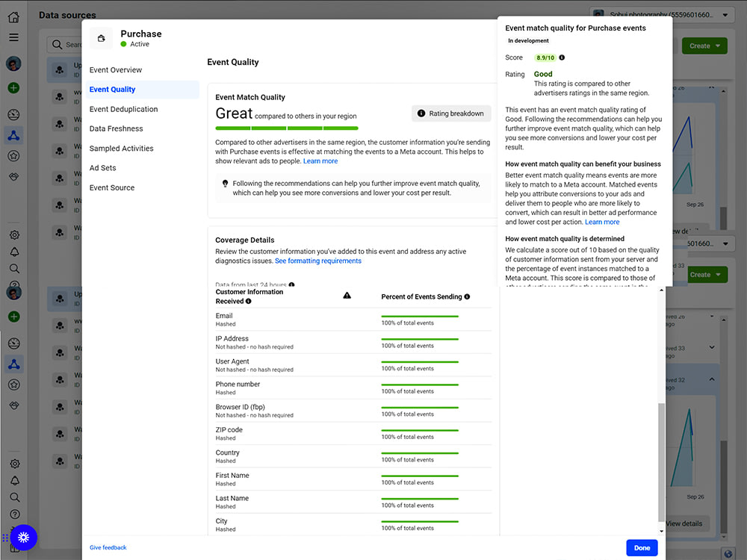Click info icon beside Percent of Events Sending

click(467, 296)
